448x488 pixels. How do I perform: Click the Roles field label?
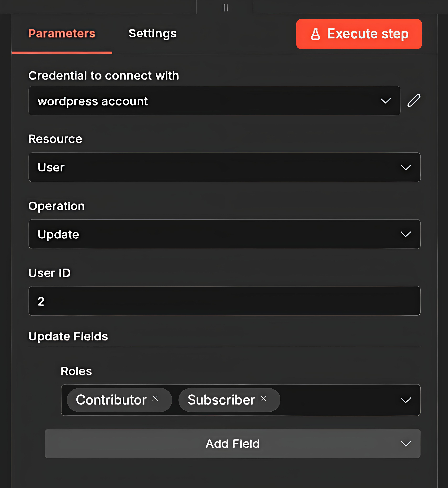coord(76,371)
